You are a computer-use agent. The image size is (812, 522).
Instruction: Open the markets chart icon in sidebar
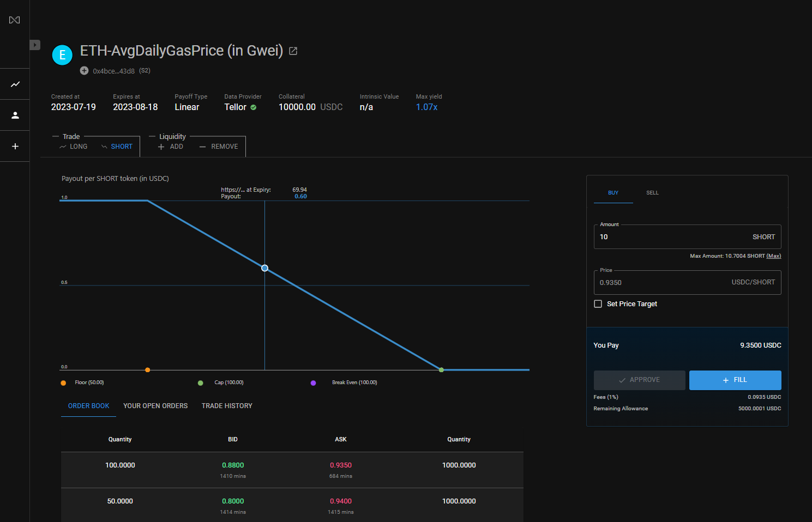[15, 84]
